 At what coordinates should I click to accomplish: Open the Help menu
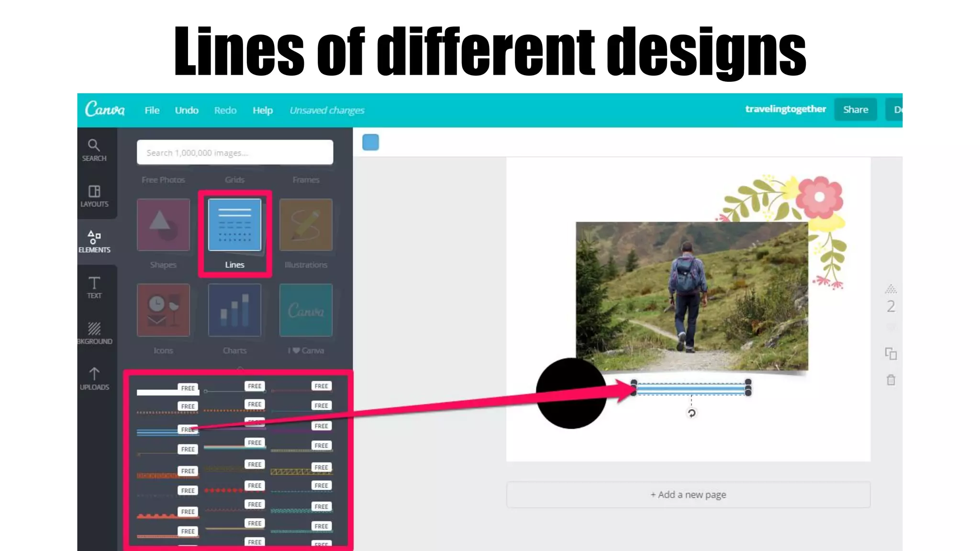pos(263,110)
